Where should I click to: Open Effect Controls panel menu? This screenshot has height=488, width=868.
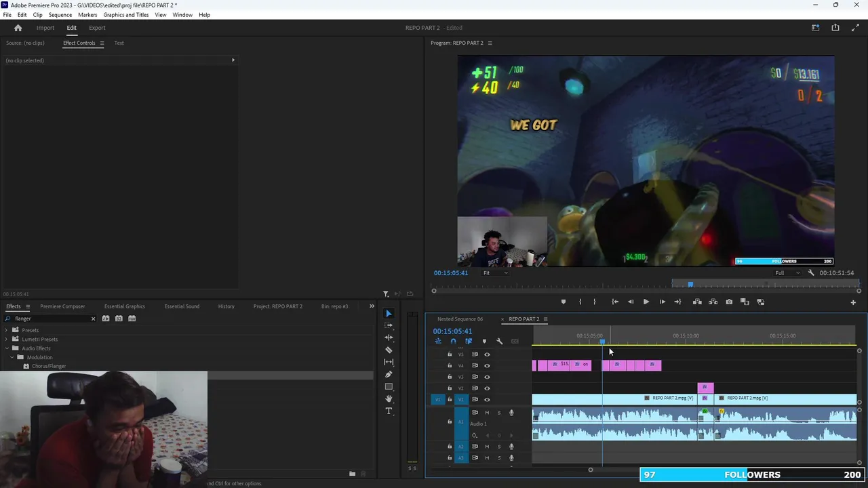[102, 43]
